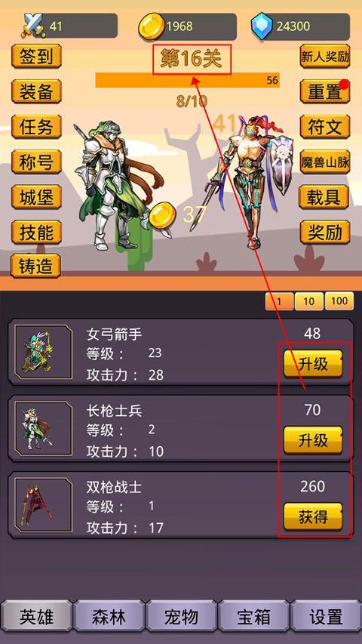Tap the 双枪战士 hero portrait
The height and width of the screenshot is (644, 362).
click(x=44, y=505)
